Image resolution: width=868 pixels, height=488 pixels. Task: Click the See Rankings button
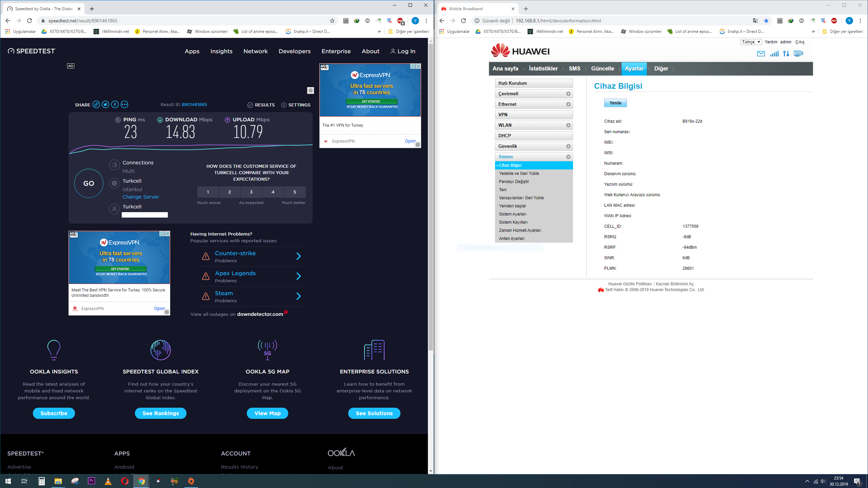pos(161,413)
